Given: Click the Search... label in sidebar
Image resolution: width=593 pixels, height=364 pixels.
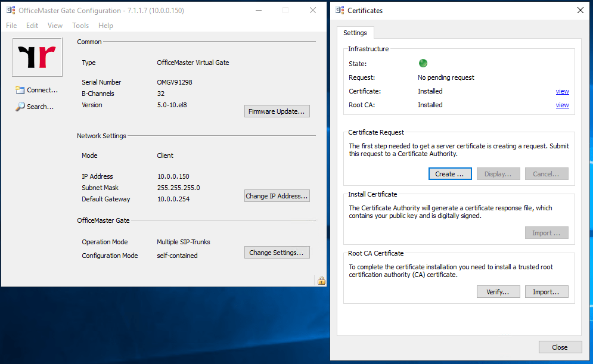Looking at the screenshot, I should [40, 107].
